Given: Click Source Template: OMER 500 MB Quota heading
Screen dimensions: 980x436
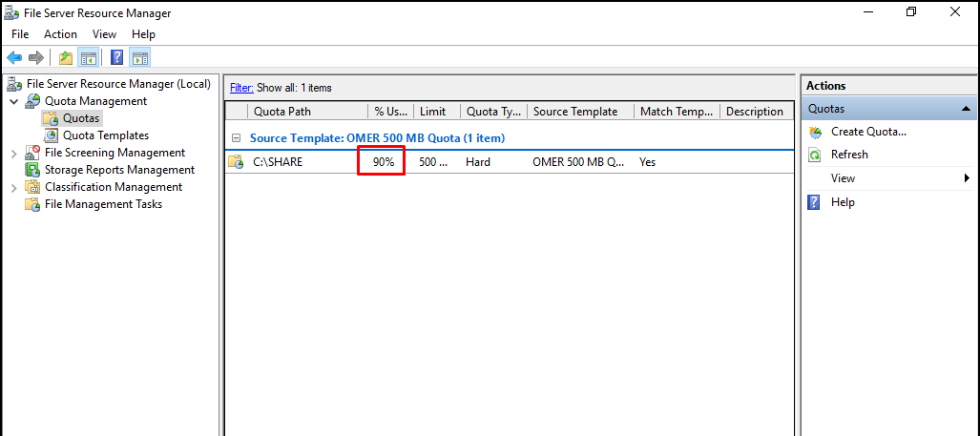Looking at the screenshot, I should click(378, 138).
